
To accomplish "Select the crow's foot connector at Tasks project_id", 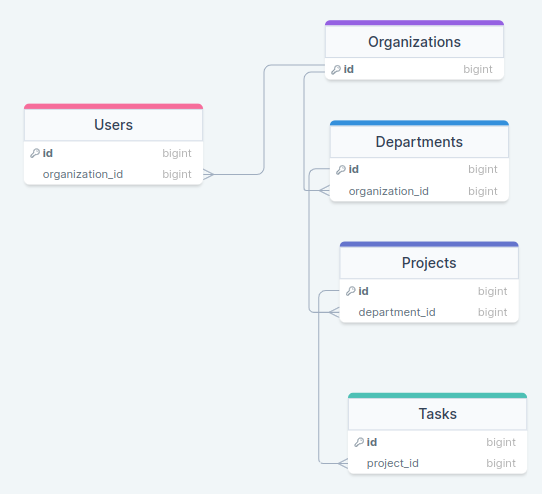I will [343, 463].
